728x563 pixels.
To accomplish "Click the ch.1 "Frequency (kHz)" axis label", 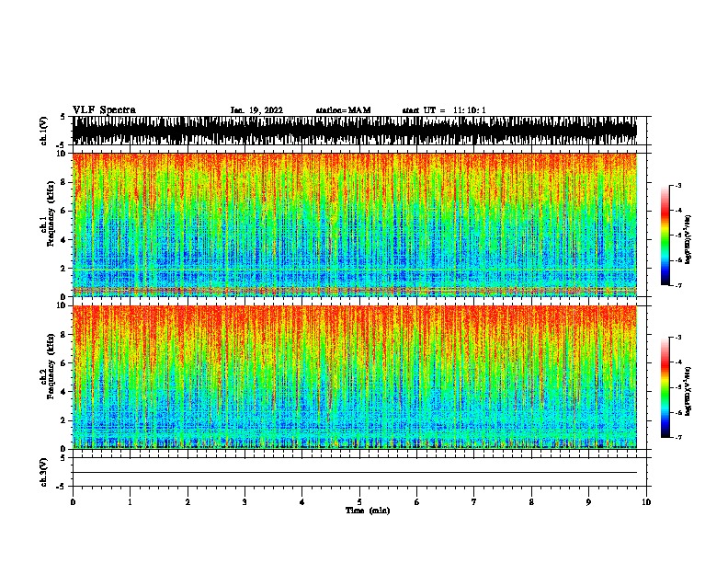I will point(51,213).
